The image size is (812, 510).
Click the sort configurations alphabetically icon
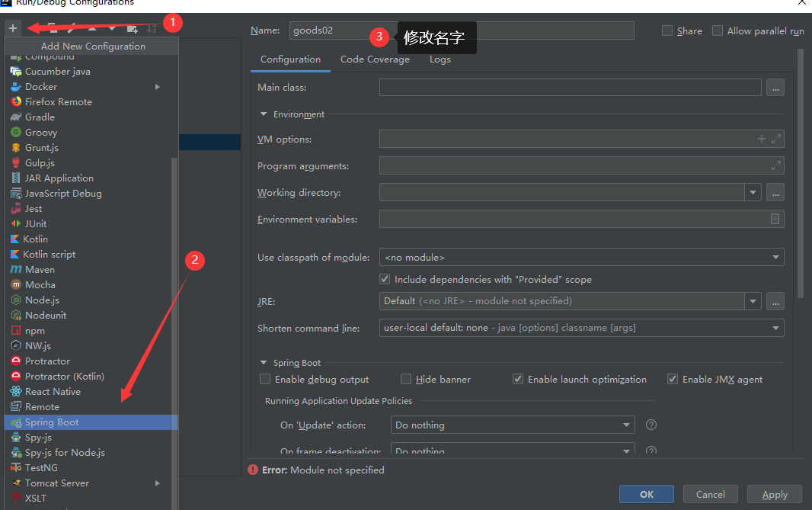point(152,28)
